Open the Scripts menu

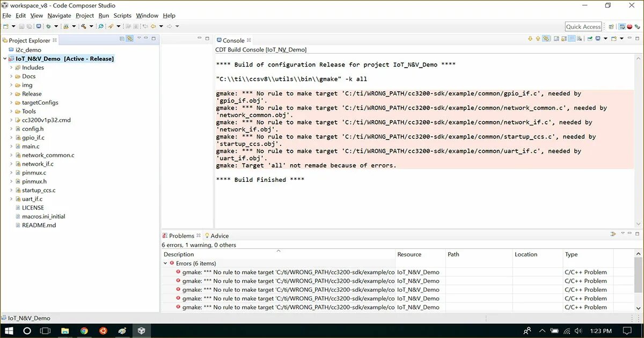[x=122, y=16]
